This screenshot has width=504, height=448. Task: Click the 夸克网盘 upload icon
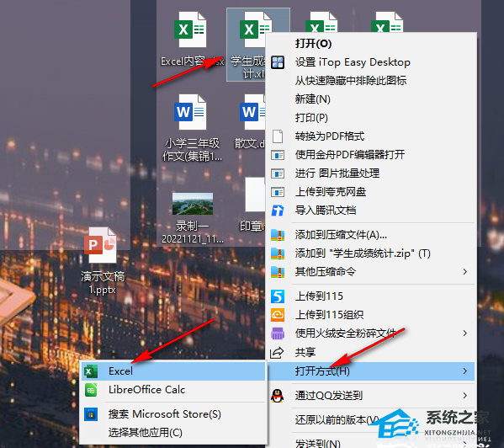click(x=278, y=192)
